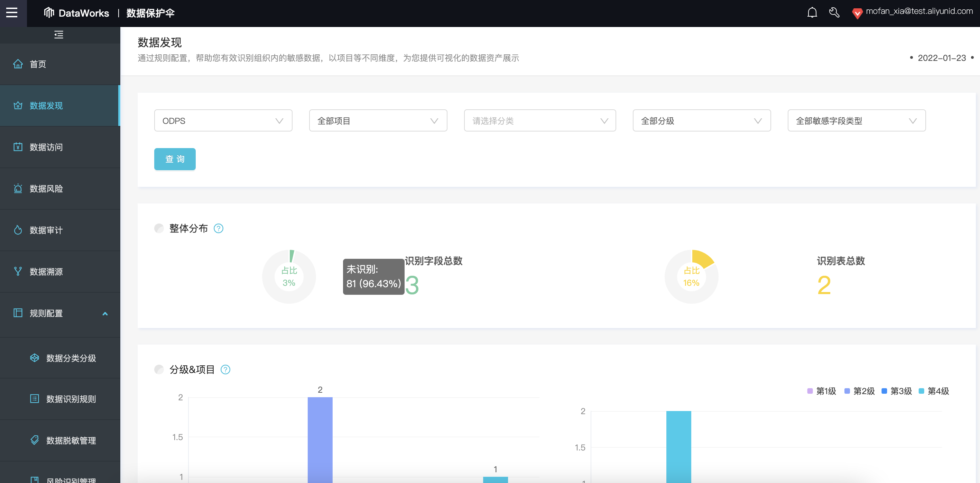Click help icon next to 分级&项目
This screenshot has width=980, height=483.
[225, 370]
